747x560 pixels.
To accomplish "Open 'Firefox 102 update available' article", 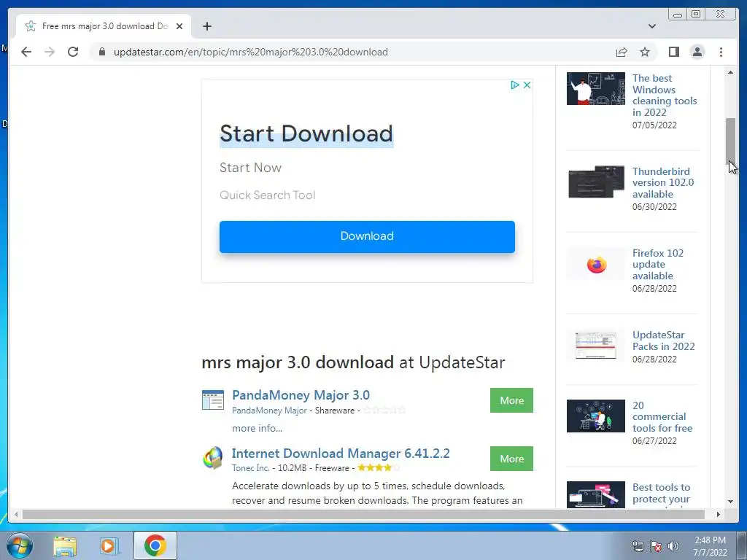I will [x=657, y=265].
